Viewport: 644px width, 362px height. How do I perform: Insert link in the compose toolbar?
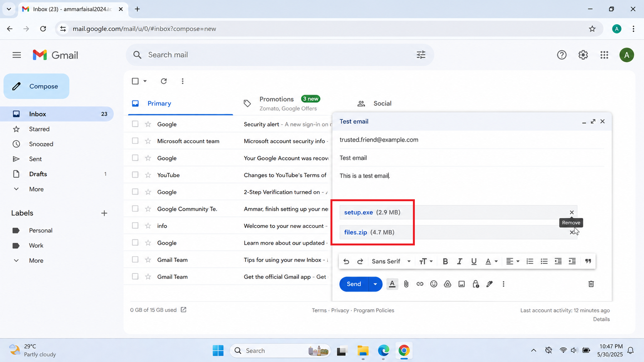(420, 284)
